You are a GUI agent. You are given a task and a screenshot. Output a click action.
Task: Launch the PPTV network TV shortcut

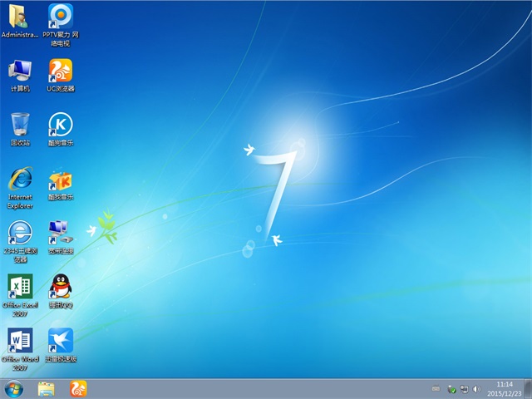(61, 17)
